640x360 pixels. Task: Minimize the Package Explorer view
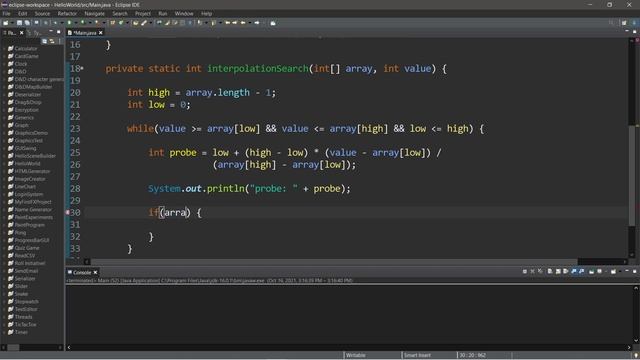[x=51, y=32]
